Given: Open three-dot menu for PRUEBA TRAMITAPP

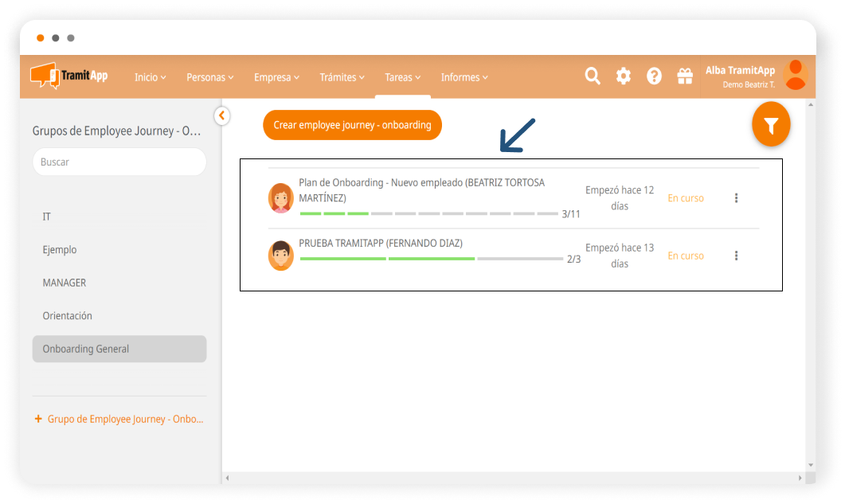Looking at the screenshot, I should [736, 256].
